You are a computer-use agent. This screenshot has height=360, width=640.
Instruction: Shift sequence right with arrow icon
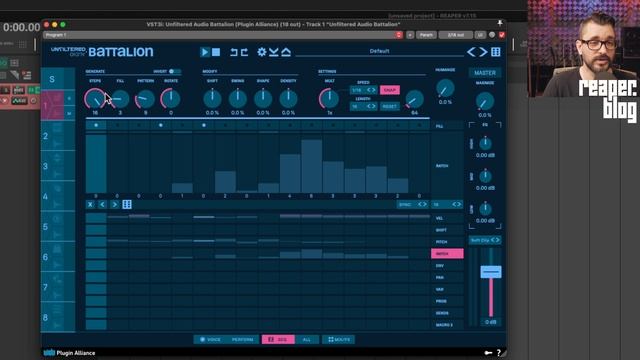pos(115,204)
